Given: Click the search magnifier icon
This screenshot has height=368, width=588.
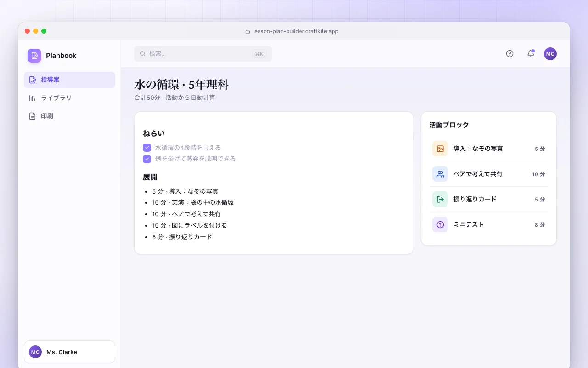Looking at the screenshot, I should (x=143, y=54).
